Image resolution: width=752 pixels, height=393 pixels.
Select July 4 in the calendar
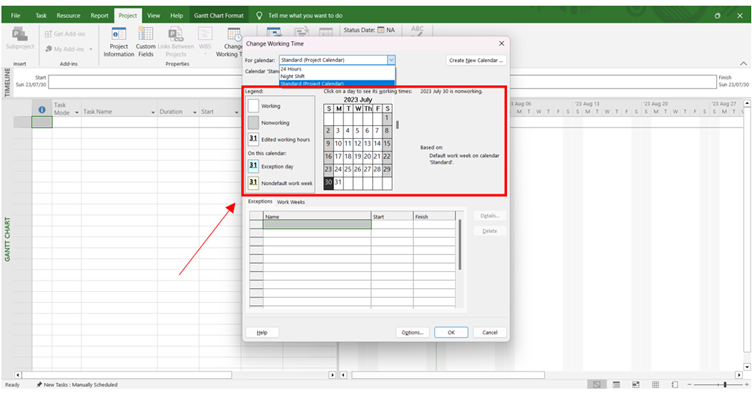348,131
